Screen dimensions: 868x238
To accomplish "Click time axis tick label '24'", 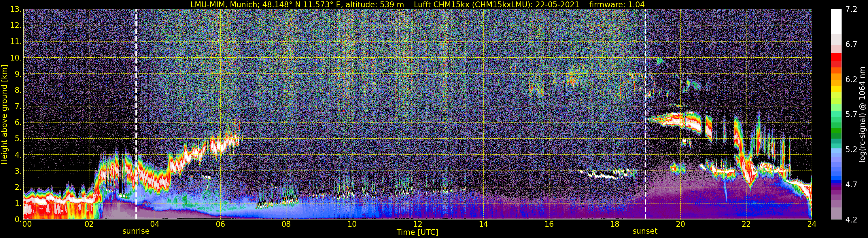I will click(x=812, y=224).
